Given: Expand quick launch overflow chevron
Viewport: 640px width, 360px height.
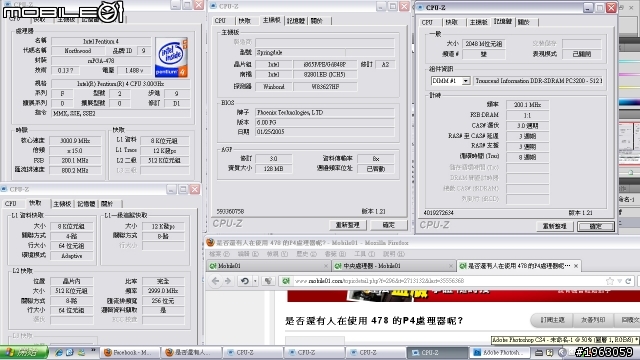Looking at the screenshot, I should (93, 350).
